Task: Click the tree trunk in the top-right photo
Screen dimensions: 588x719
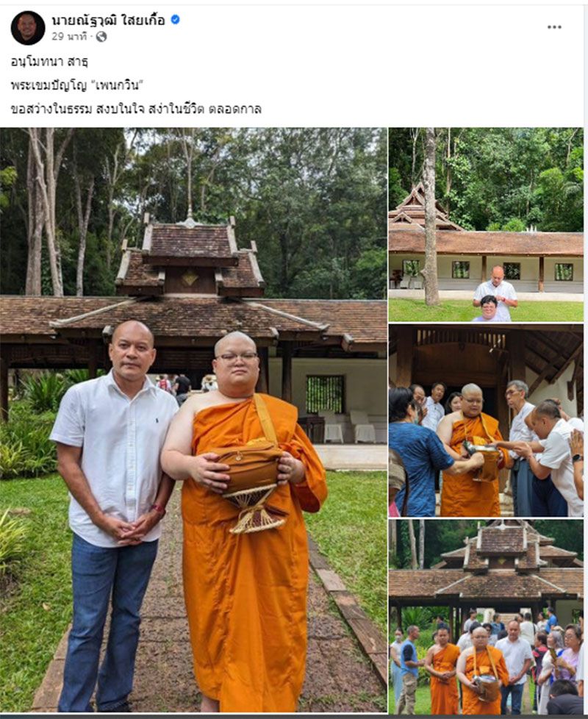Action: tap(429, 215)
